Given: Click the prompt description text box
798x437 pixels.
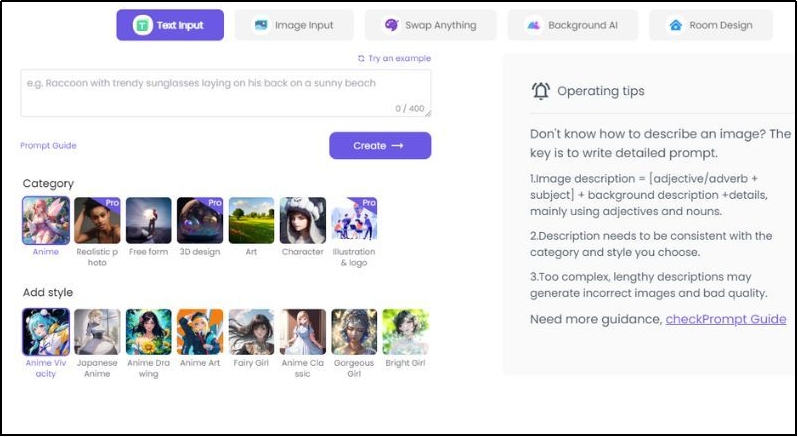Looking at the screenshot, I should [x=226, y=93].
